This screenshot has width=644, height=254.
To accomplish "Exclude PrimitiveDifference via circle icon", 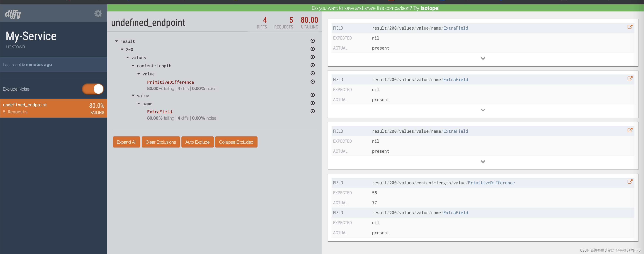I will (313, 82).
